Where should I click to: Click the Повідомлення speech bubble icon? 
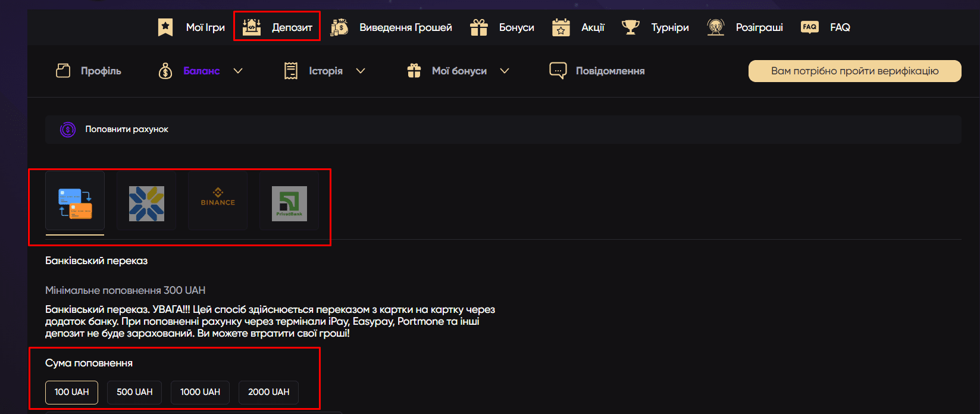click(558, 71)
